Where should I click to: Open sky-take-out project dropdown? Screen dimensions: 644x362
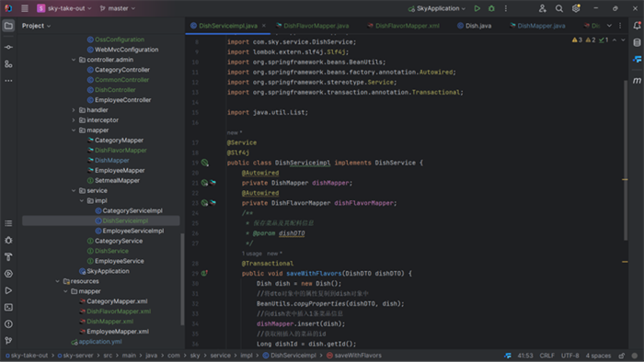tap(64, 8)
